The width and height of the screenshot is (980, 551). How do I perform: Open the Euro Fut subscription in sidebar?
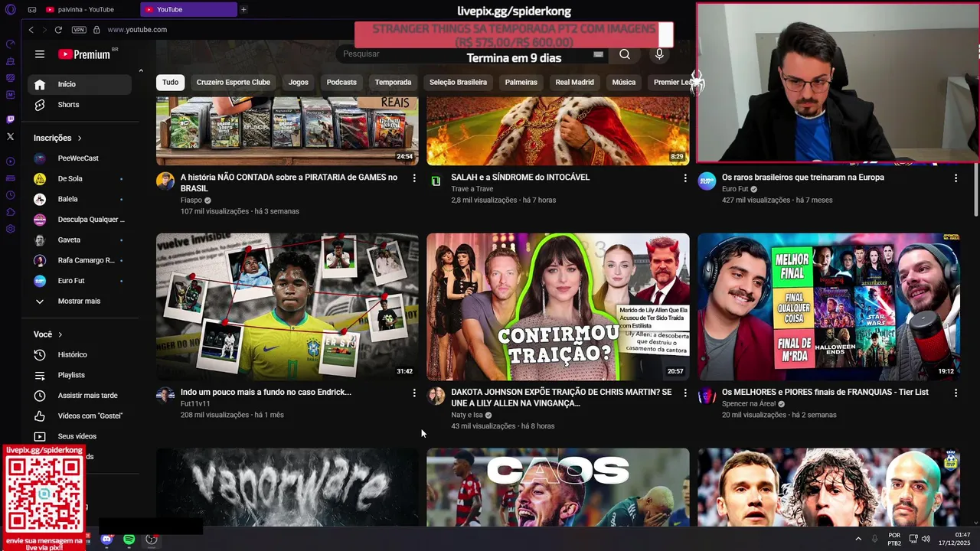point(79,281)
